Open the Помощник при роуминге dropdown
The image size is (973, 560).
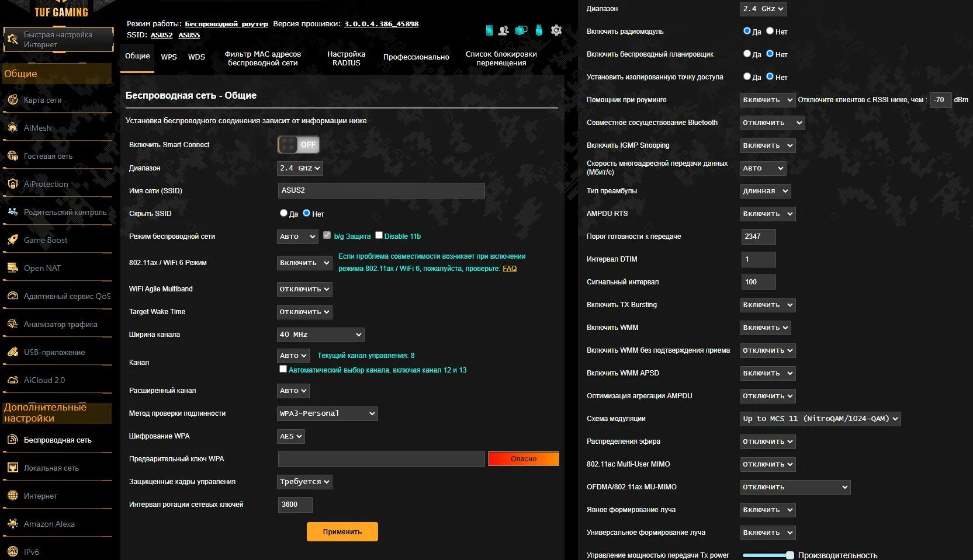pyautogui.click(x=768, y=100)
